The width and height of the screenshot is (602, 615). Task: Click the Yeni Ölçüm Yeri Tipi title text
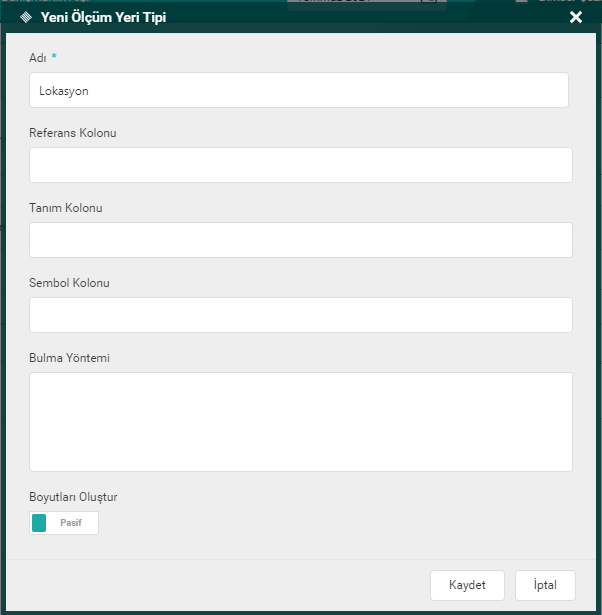(x=103, y=17)
